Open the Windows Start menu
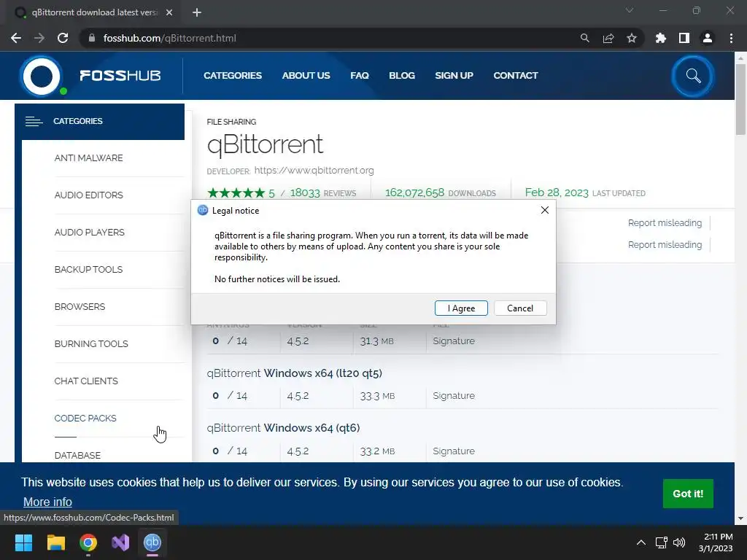747x560 pixels. pyautogui.click(x=23, y=542)
